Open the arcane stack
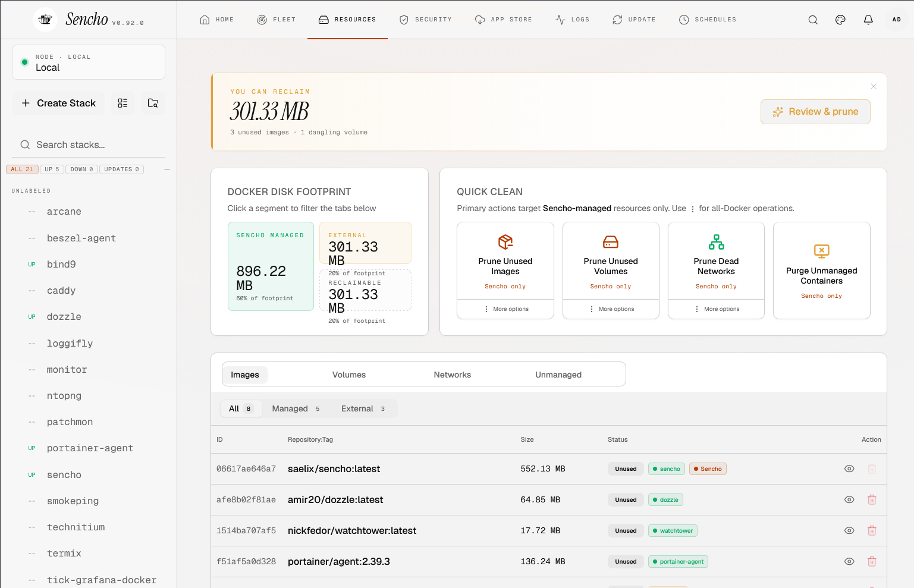 pos(64,212)
